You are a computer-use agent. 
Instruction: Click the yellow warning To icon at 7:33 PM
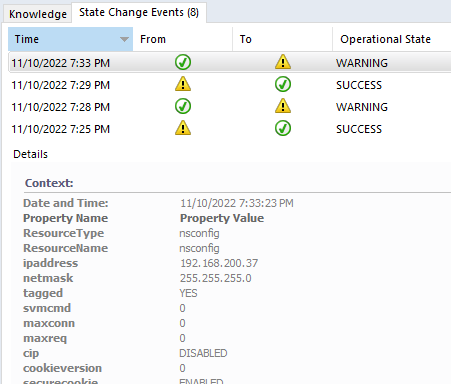tap(283, 62)
